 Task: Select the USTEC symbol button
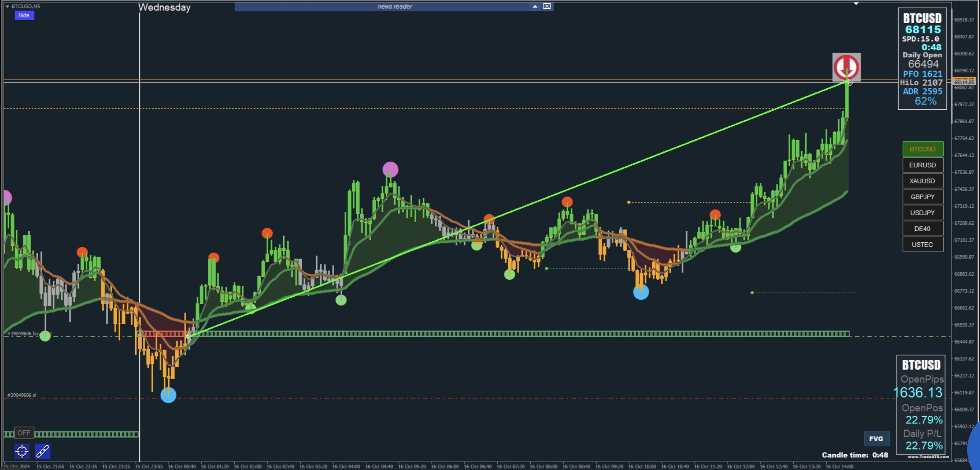(x=922, y=245)
